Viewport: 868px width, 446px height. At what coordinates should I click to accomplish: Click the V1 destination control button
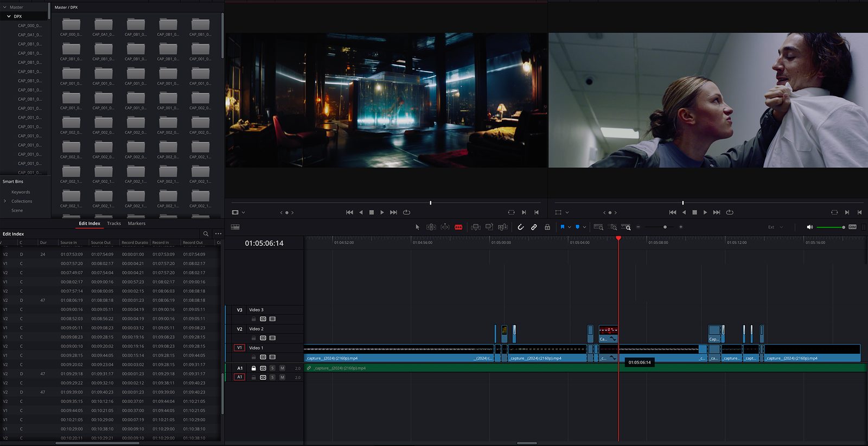click(x=239, y=348)
